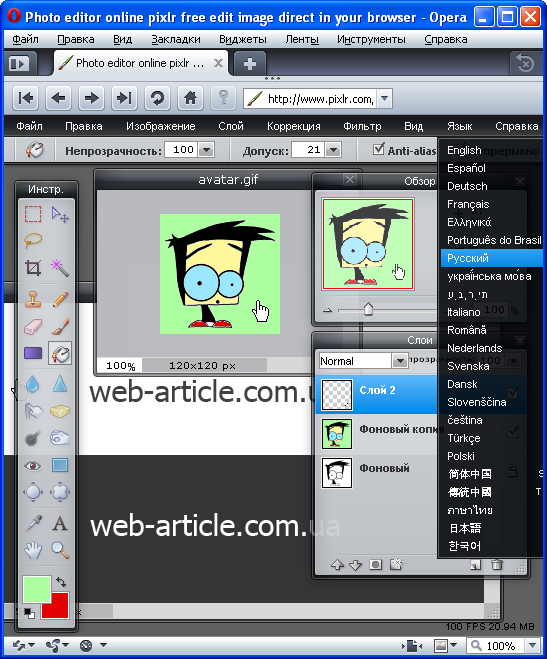Image resolution: width=547 pixels, height=659 pixels.
Task: Select the Crop tool
Action: 33,268
